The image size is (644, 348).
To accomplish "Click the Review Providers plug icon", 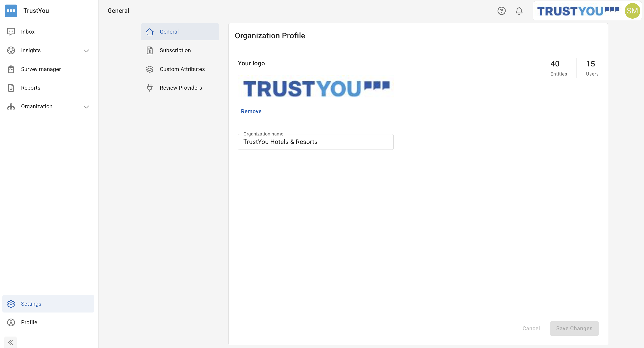I will pos(150,88).
